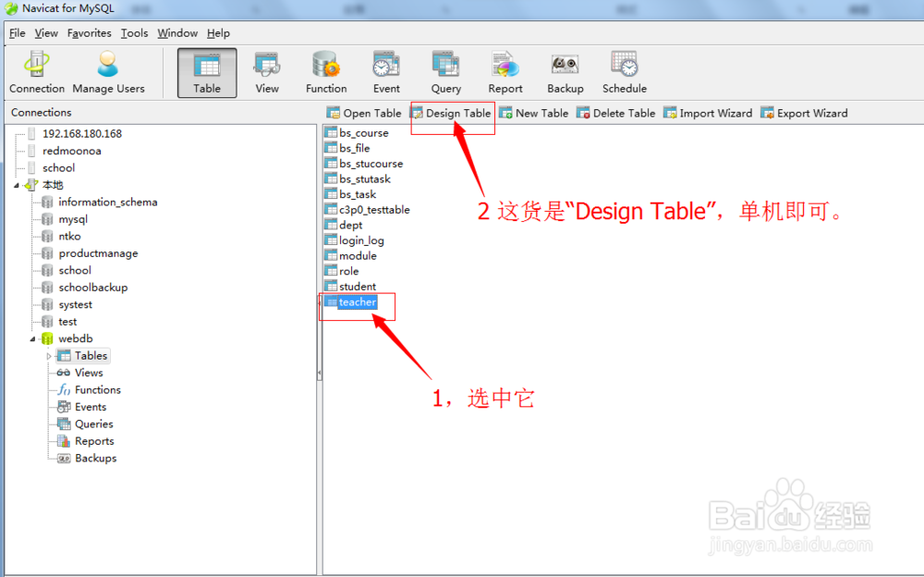Launch the Import Wizard
The width and height of the screenshot is (924, 577).
[x=708, y=113]
